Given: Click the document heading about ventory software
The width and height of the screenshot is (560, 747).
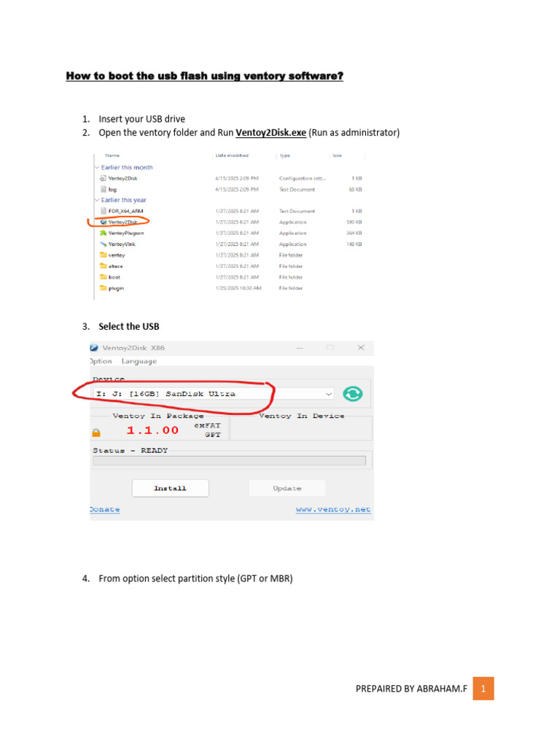Looking at the screenshot, I should (205, 76).
